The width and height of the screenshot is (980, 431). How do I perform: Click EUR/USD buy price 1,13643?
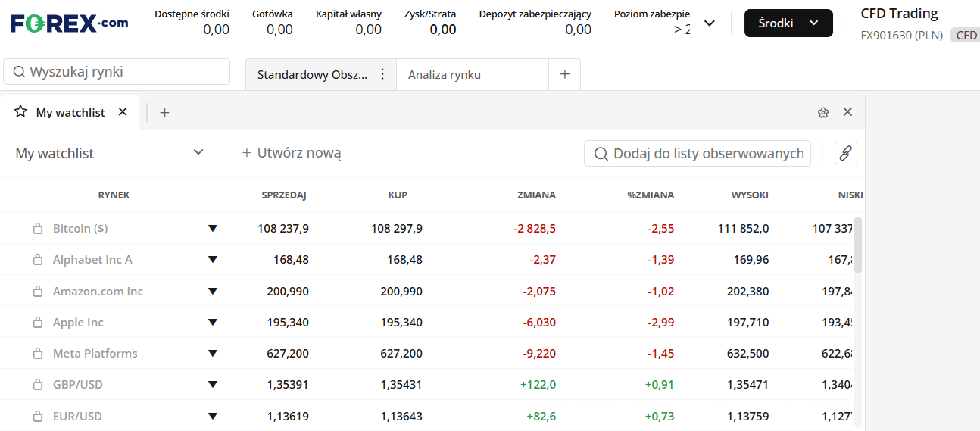pyautogui.click(x=401, y=416)
